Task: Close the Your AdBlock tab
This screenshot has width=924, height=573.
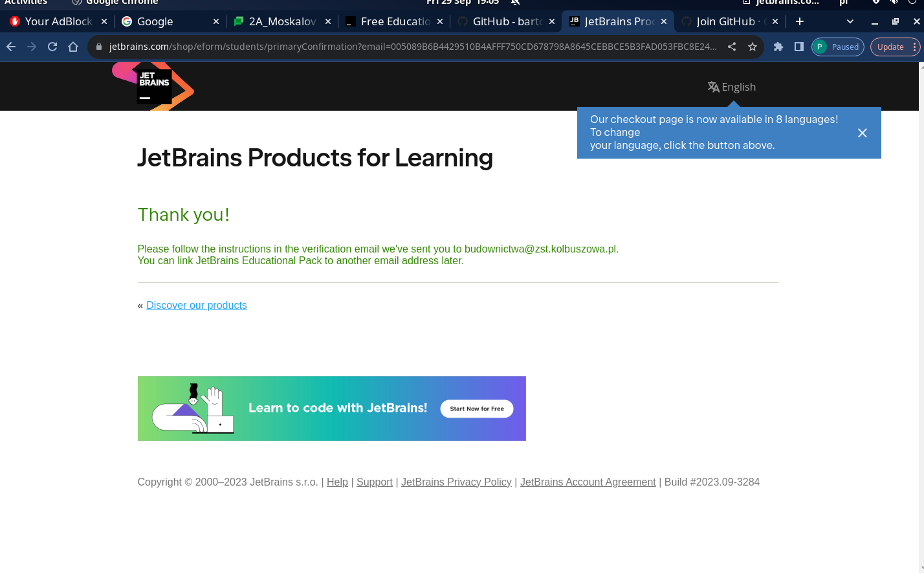Action: (x=104, y=21)
